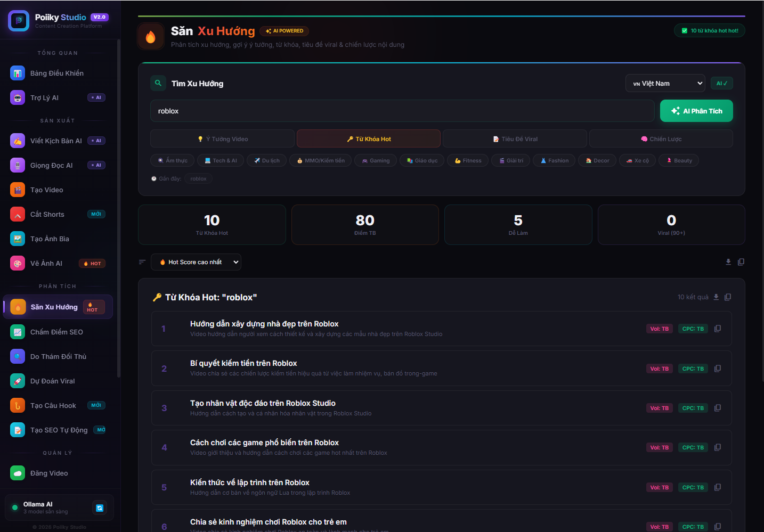Click the Cắt Shorts sidebar icon
The image size is (764, 532).
18,214
